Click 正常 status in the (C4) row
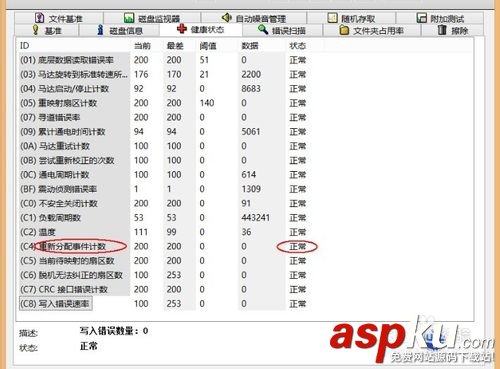 click(x=298, y=247)
